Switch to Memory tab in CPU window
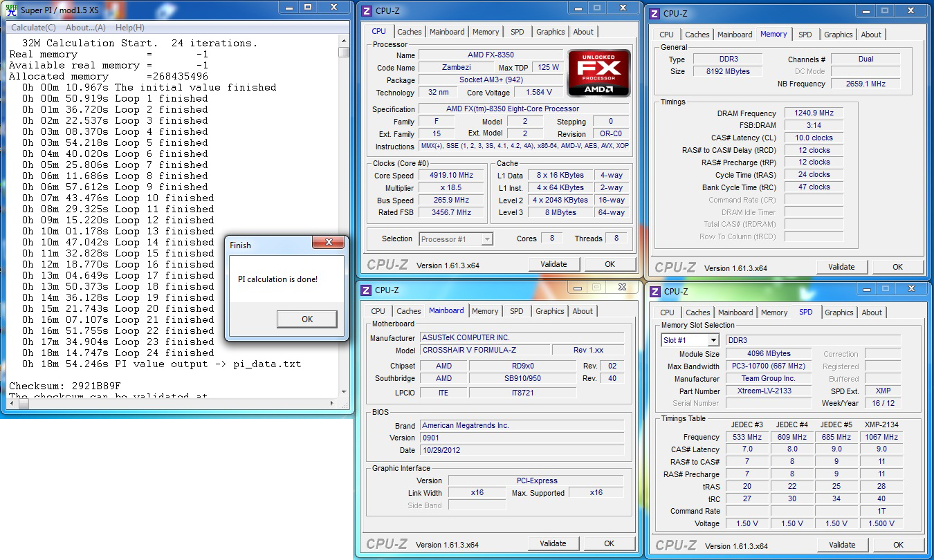Image resolution: width=934 pixels, height=560 pixels. click(486, 32)
